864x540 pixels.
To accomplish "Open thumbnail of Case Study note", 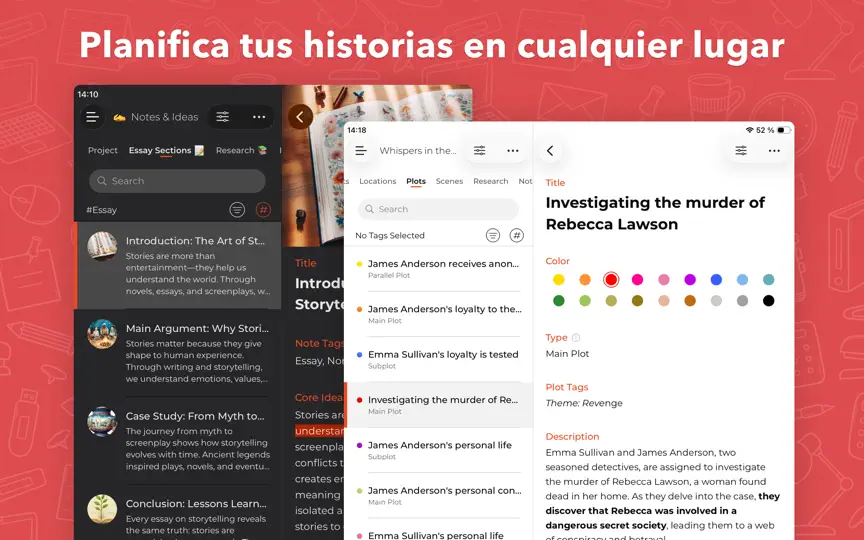I will [x=102, y=422].
